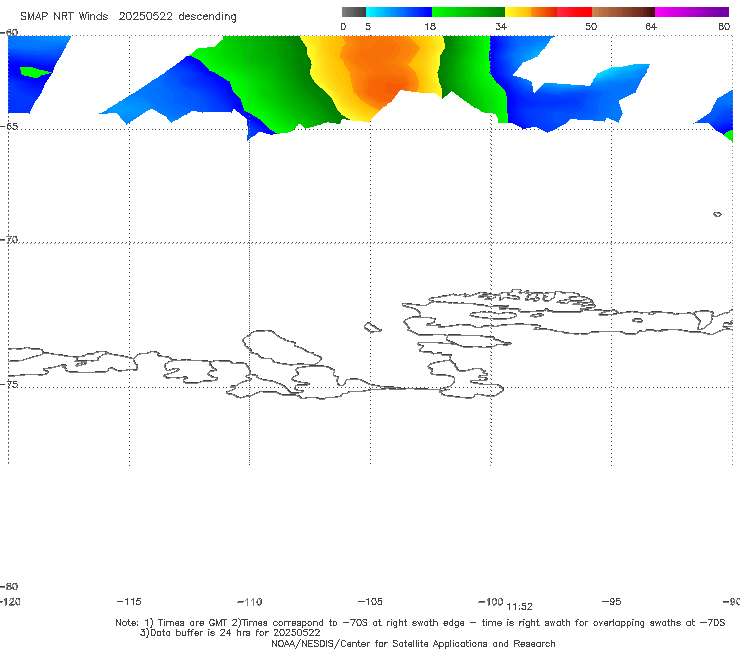
Task: Click the title text "SMAP NRT Winds 20250522 descending"
Action: 128,17
